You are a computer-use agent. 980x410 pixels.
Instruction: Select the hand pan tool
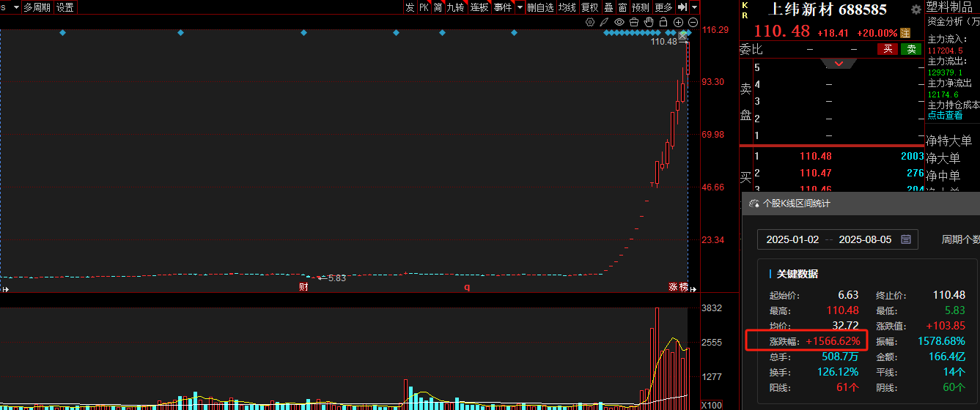649,23
